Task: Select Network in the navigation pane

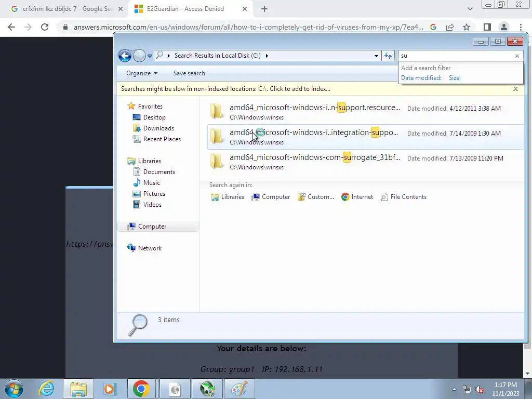Action: pos(150,248)
